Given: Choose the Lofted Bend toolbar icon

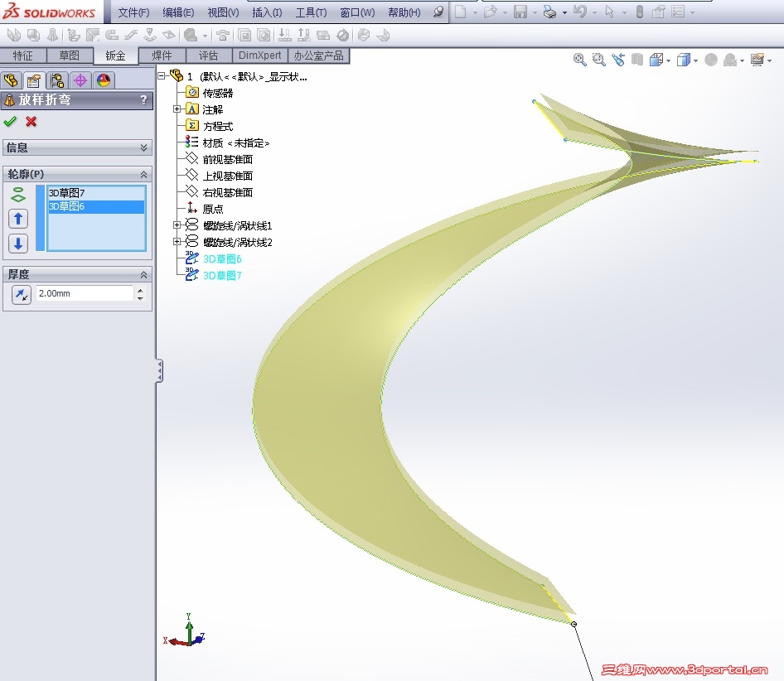Looking at the screenshot, I should (52, 35).
